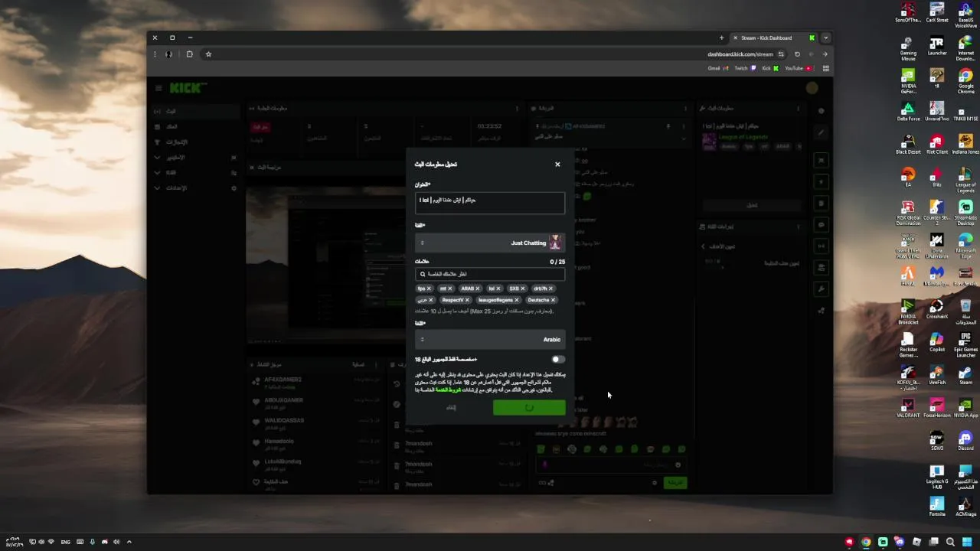980x551 pixels.
Task: Remove the fps tag
Action: pyautogui.click(x=429, y=289)
